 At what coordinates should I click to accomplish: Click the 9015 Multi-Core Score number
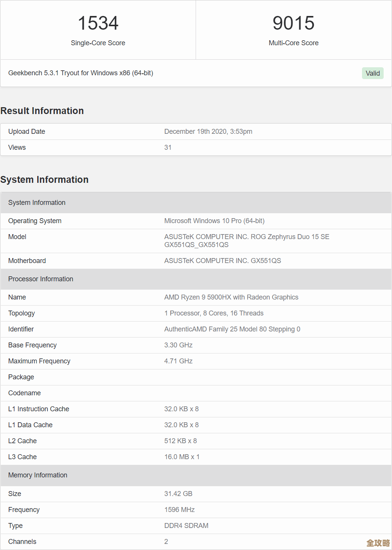tap(293, 23)
